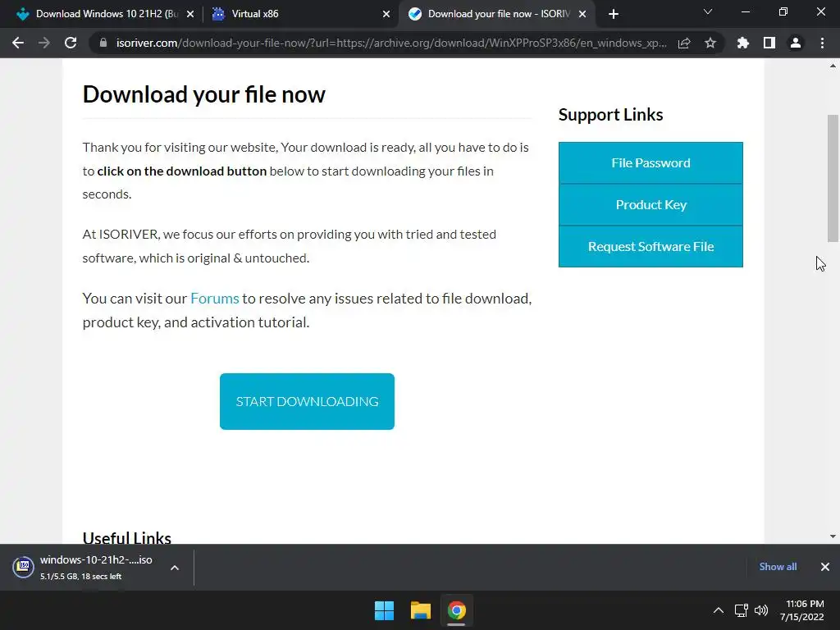Image resolution: width=840 pixels, height=630 pixels.
Task: Open the clock and date flyout
Action: tap(802, 610)
